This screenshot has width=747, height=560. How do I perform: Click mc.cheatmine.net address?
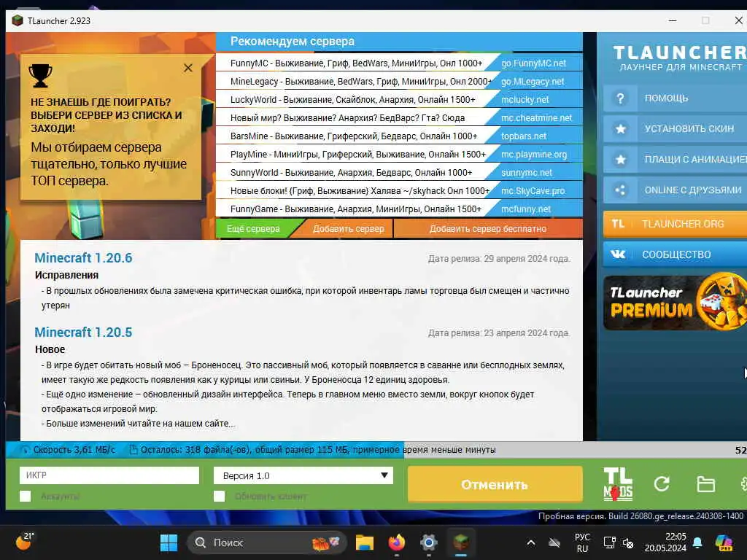(536, 117)
